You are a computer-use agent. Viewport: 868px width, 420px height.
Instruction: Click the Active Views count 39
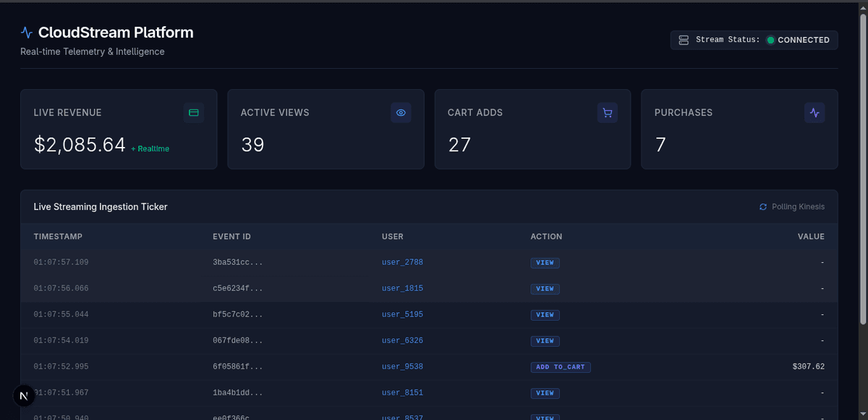(252, 145)
